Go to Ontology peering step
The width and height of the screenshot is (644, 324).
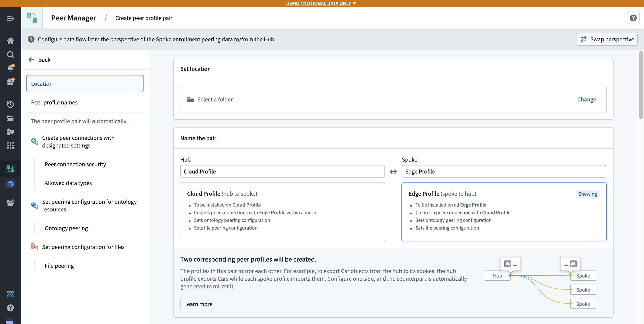[66, 229]
